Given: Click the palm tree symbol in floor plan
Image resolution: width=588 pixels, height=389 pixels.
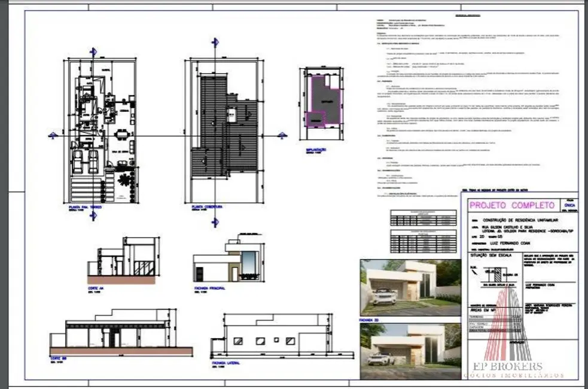Looking at the screenshot, I should click(x=124, y=180).
